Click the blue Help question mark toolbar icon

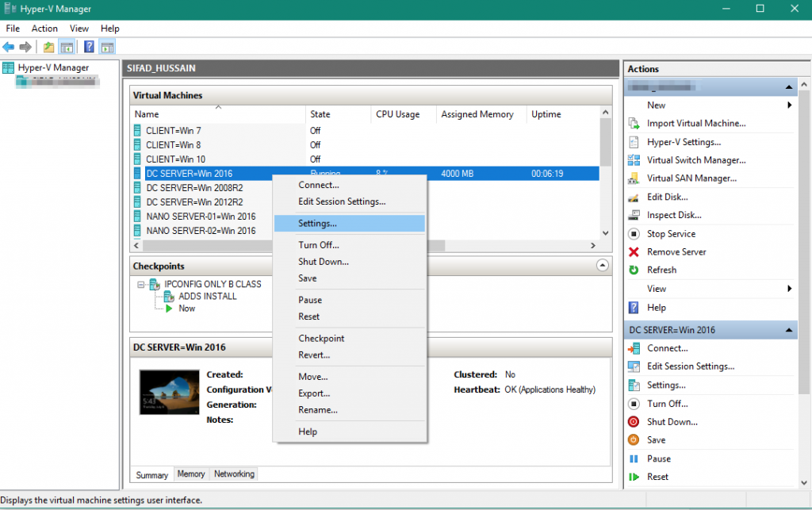[x=89, y=47]
